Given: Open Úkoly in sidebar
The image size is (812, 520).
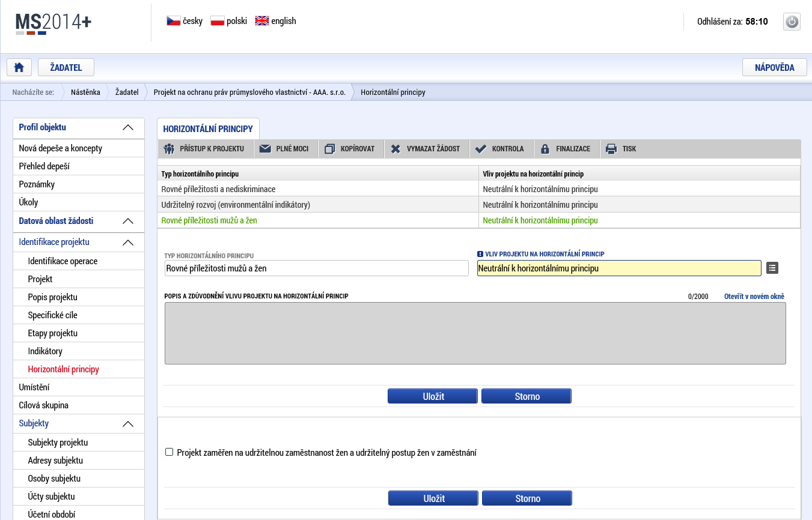Looking at the screenshot, I should (x=79, y=202).
